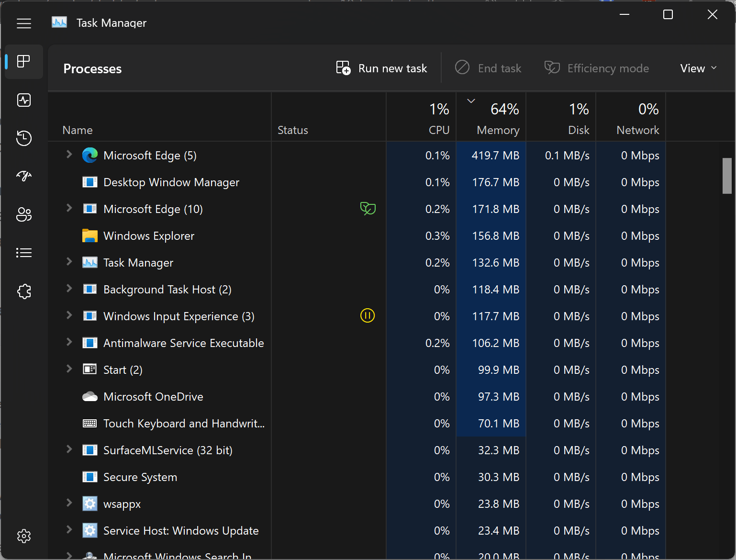Select Desktop Window Manager process name
This screenshot has height=560, width=736.
coord(171,182)
